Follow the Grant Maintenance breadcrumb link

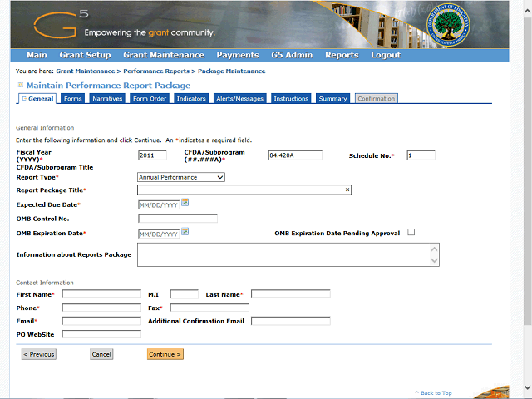click(x=86, y=71)
